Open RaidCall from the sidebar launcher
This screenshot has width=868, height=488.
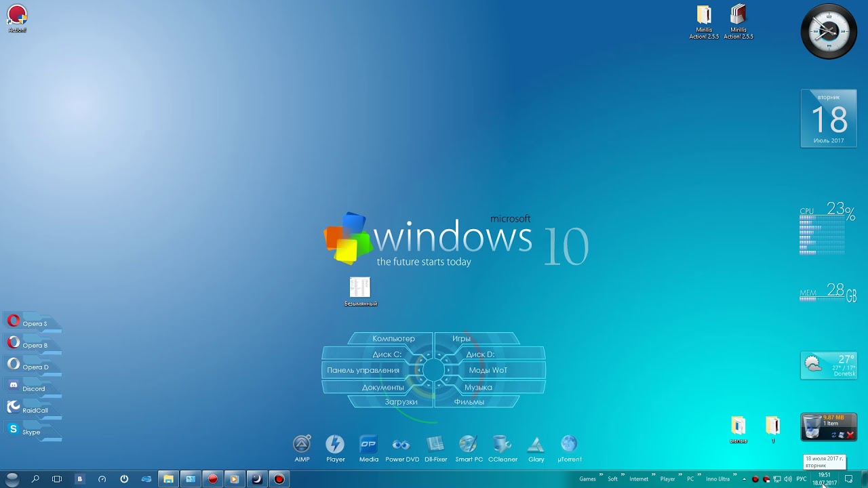tap(33, 410)
